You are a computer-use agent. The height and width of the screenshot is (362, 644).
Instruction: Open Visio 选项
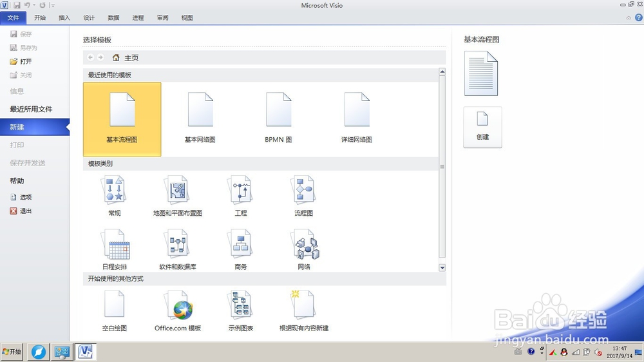[x=21, y=197]
